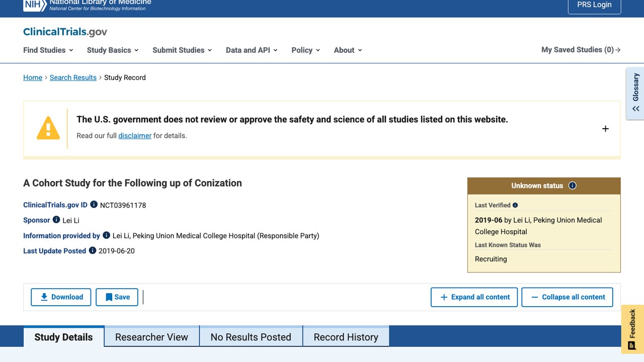
Task: Expand the Data and API menu
Action: point(252,50)
